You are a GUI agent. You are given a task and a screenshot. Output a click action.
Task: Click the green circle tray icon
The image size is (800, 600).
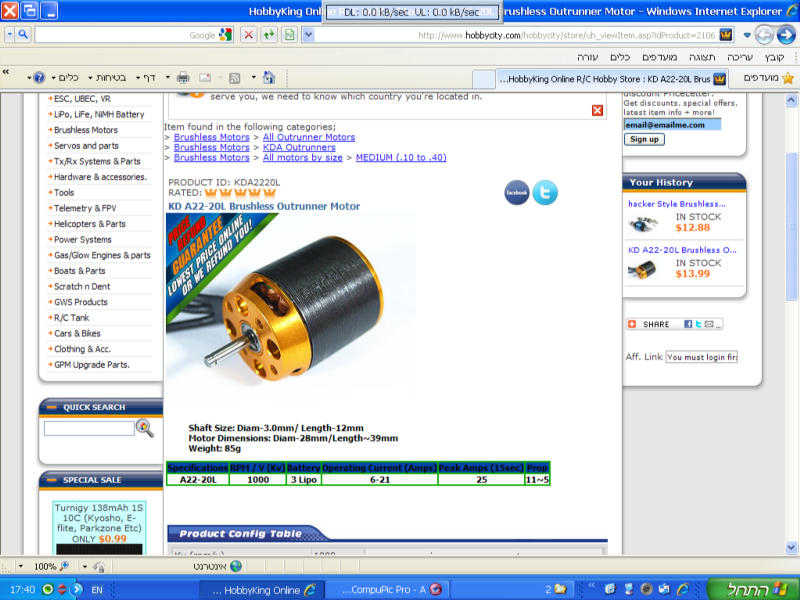[47, 589]
